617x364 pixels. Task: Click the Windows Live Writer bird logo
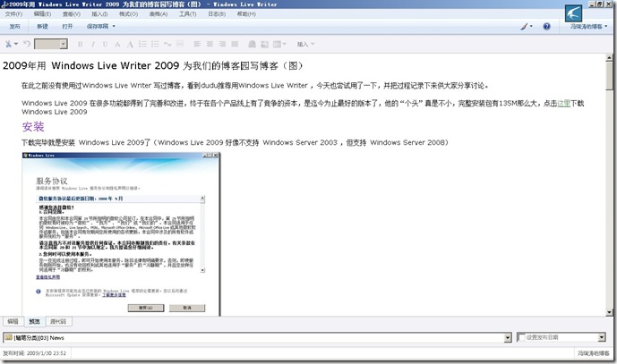[x=573, y=13]
